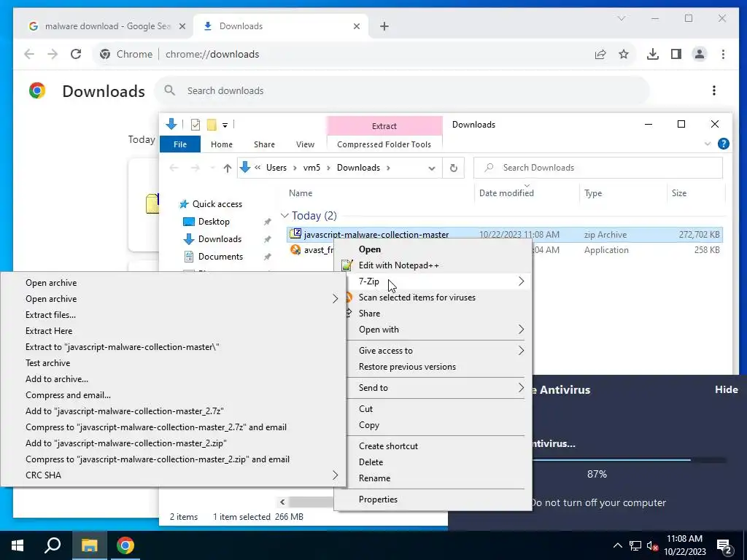This screenshot has width=747, height=560.
Task: Open Chrome's three-dot main menu
Action: point(723,54)
